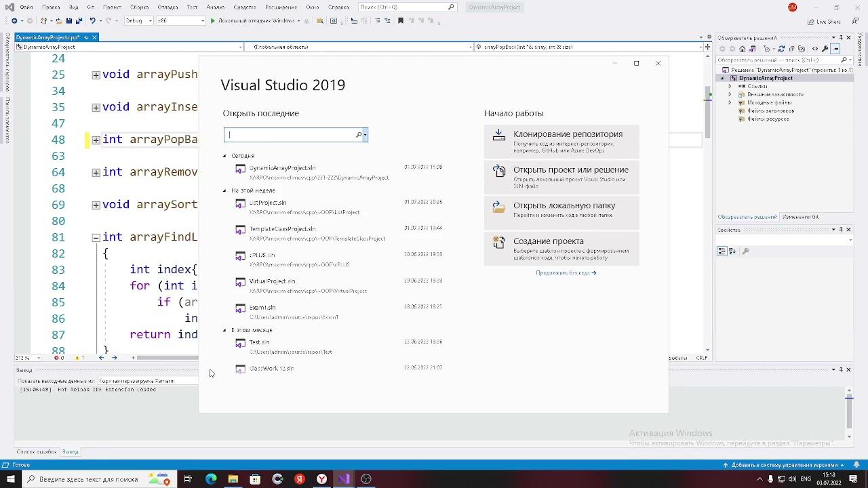Switch to the 'Список ошибок' tab
Viewport: 868px width, 488px height.
(37, 451)
